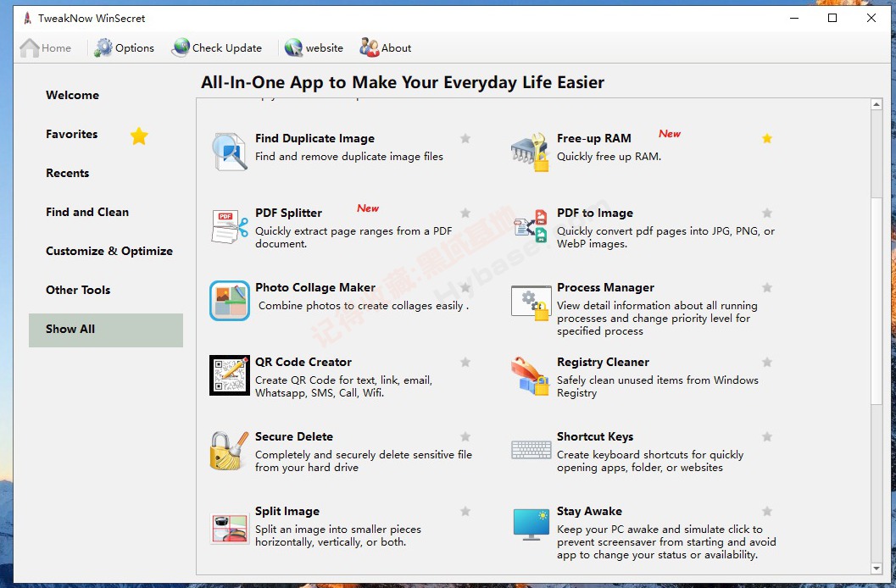Maximize the TweakNow WinSecret window
896x588 pixels.
pos(832,19)
